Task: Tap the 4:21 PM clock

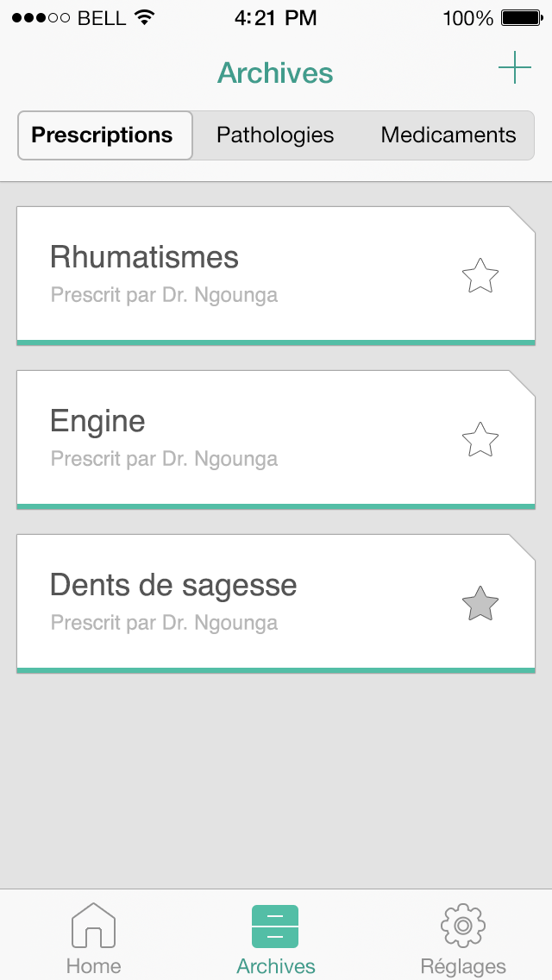Action: [x=275, y=17]
